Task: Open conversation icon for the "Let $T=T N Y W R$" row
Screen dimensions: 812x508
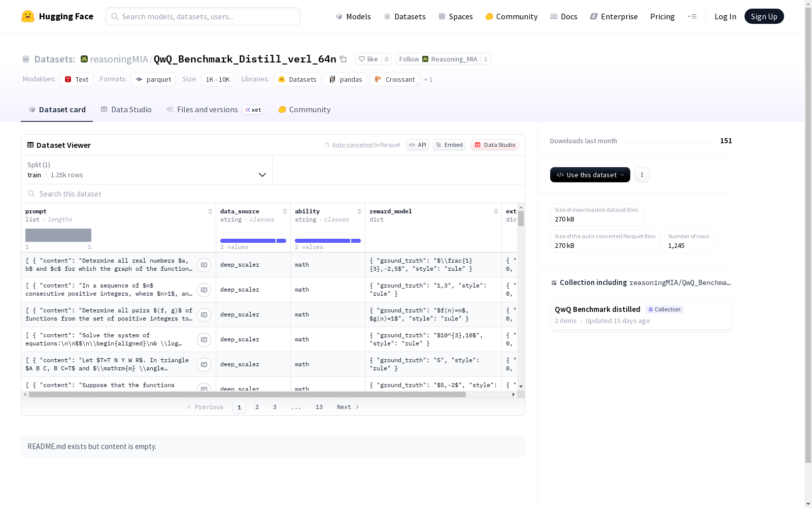Action: point(204,364)
